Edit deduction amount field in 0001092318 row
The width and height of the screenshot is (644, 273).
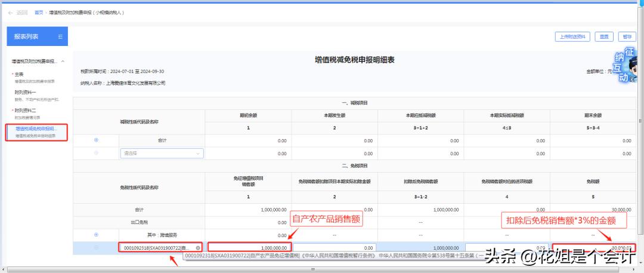(x=335, y=248)
